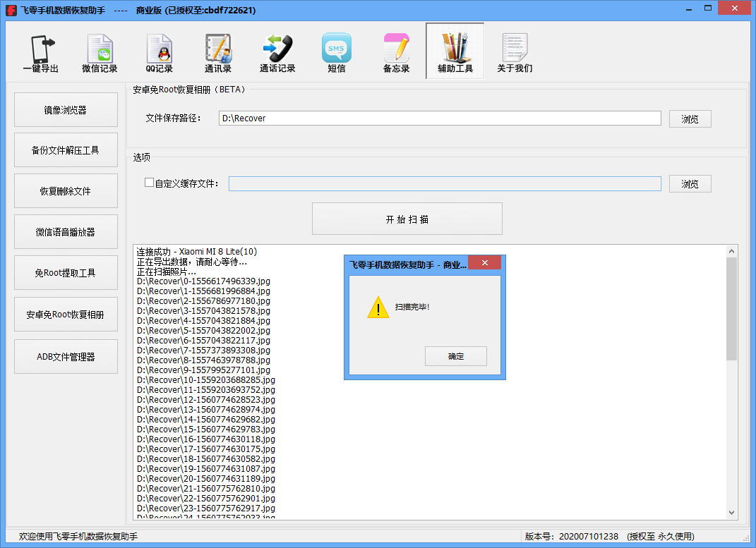Viewport: 756px width, 548px height.
Task: Enable 自定义缓存文件 (custom cache file) option
Action: (148, 182)
